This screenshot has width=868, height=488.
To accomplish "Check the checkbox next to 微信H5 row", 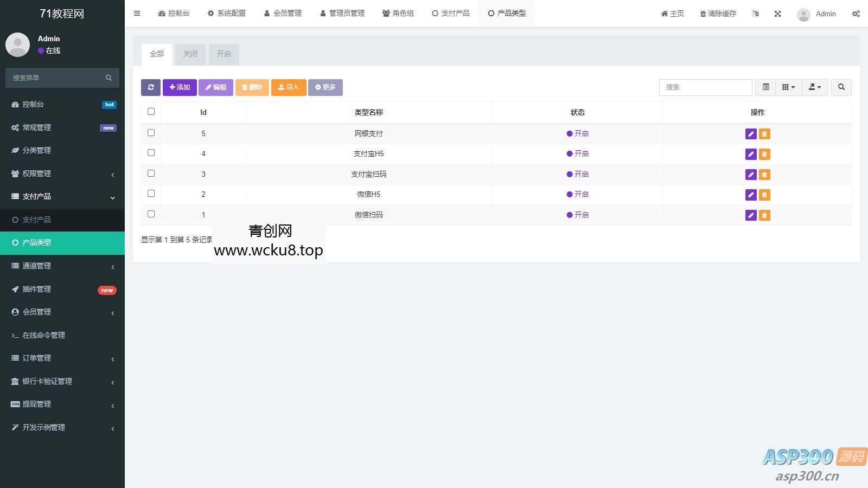I will [151, 194].
